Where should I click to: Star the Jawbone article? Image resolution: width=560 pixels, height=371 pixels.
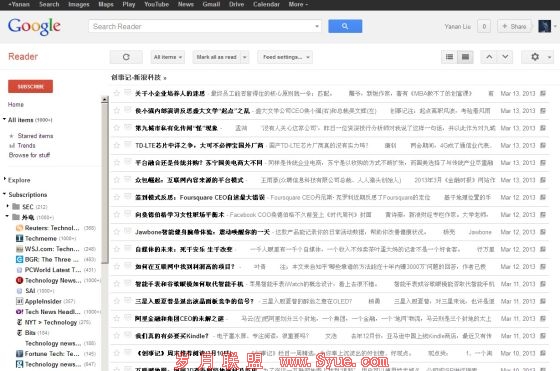116,232
